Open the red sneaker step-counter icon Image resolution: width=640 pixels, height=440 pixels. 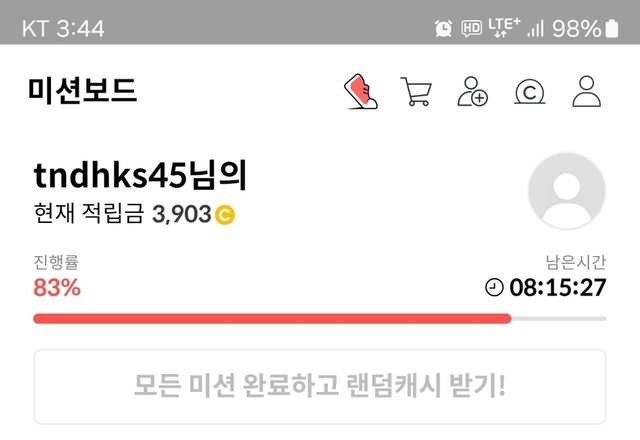(x=361, y=91)
